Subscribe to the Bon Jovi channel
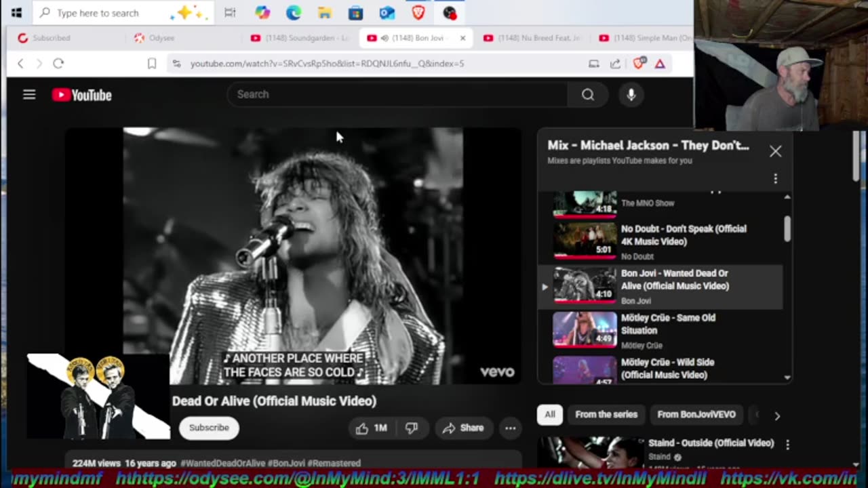 (x=209, y=428)
